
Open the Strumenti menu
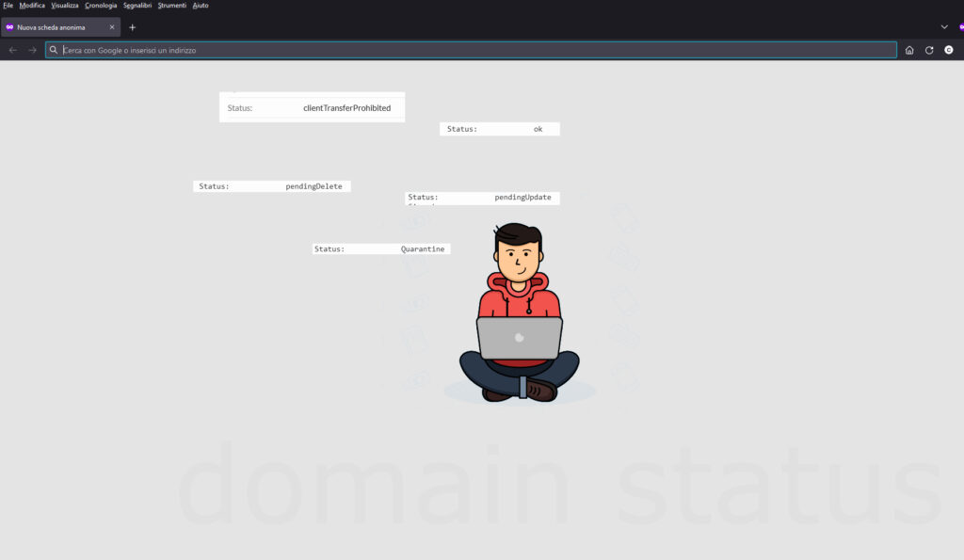pos(172,6)
